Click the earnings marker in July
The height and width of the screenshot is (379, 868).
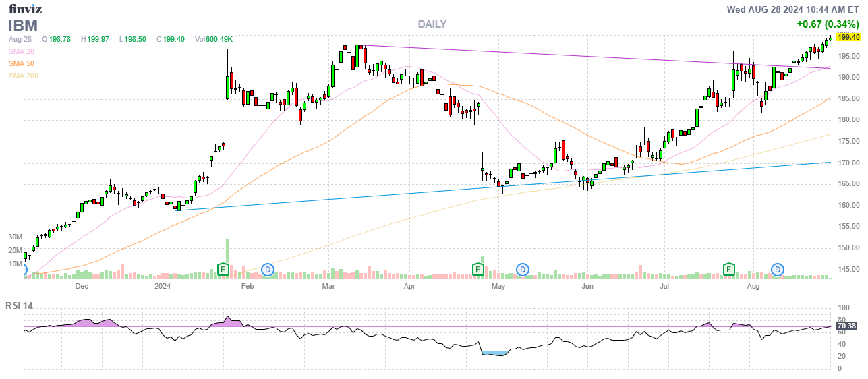point(728,270)
